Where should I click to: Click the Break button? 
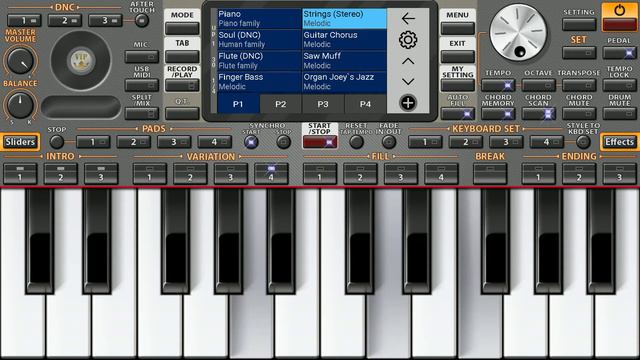490,173
